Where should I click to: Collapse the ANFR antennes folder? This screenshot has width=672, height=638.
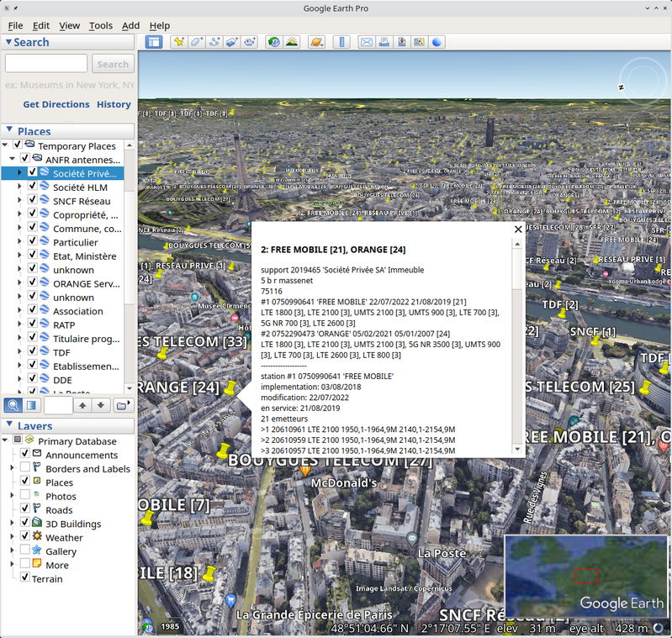12,158
